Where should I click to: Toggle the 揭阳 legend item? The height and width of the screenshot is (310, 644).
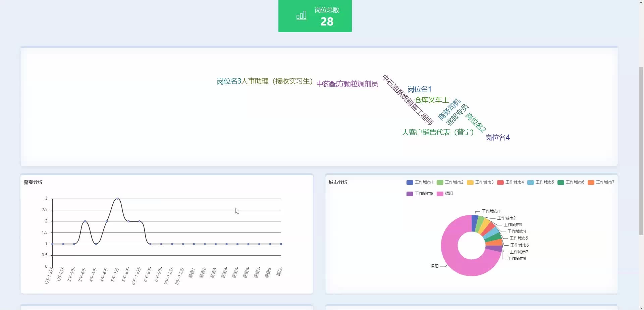pyautogui.click(x=445, y=194)
